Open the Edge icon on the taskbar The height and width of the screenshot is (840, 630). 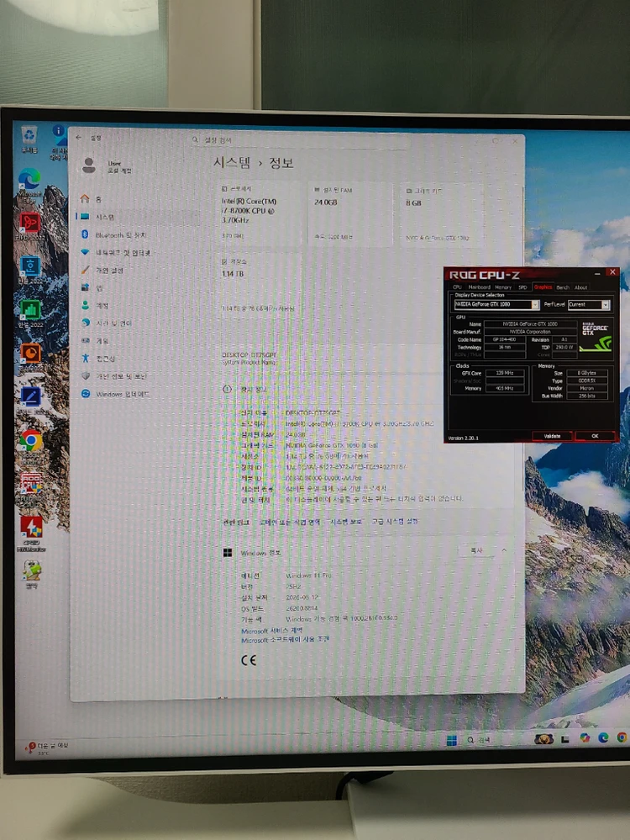pyautogui.click(x=603, y=738)
